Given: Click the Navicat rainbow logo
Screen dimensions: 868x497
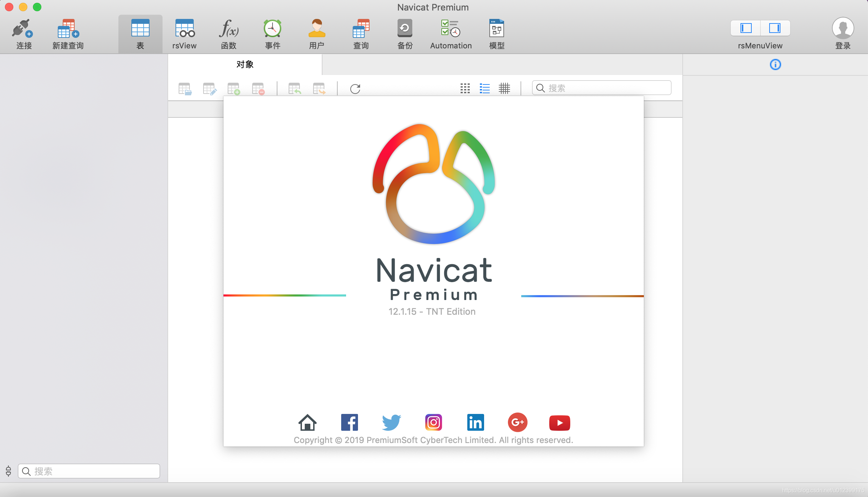Looking at the screenshot, I should point(434,184).
